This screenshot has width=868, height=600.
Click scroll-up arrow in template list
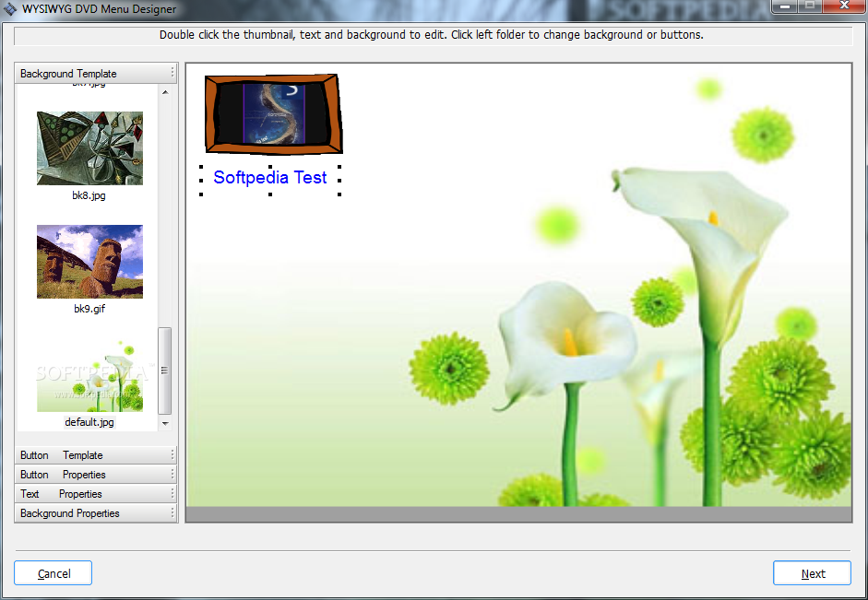pos(165,92)
